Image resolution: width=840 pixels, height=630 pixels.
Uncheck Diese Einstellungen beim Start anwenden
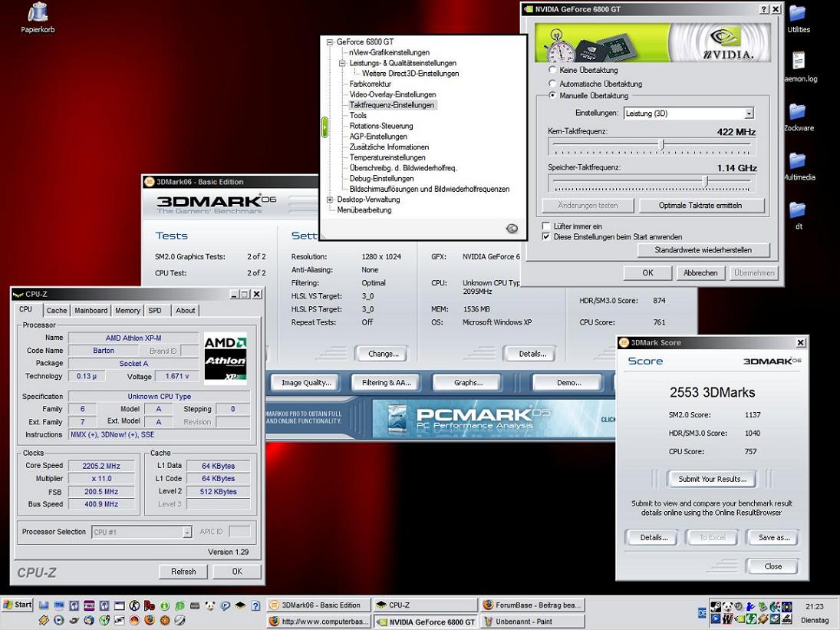[546, 236]
